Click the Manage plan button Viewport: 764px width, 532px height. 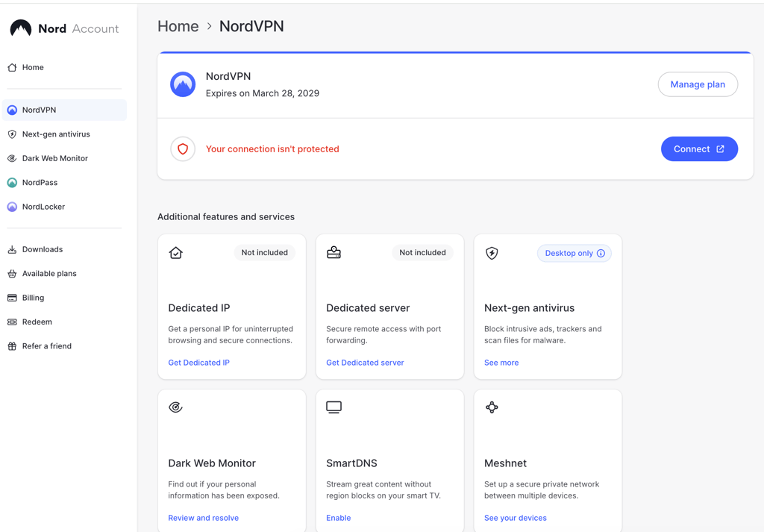click(x=698, y=84)
